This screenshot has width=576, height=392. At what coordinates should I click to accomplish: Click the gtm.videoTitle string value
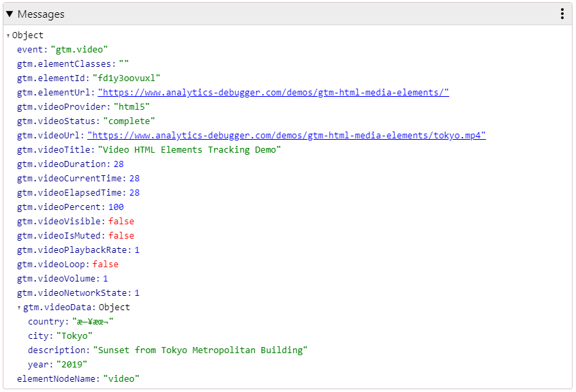(190, 150)
